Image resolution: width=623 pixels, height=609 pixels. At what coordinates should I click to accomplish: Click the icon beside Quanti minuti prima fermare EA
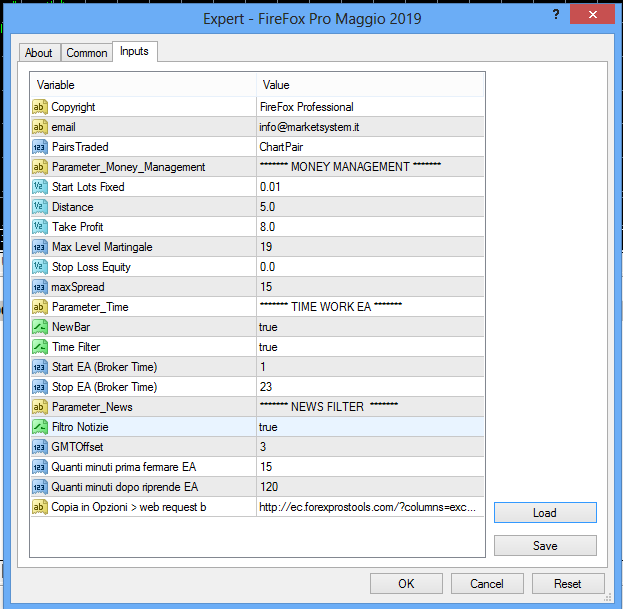pos(40,467)
